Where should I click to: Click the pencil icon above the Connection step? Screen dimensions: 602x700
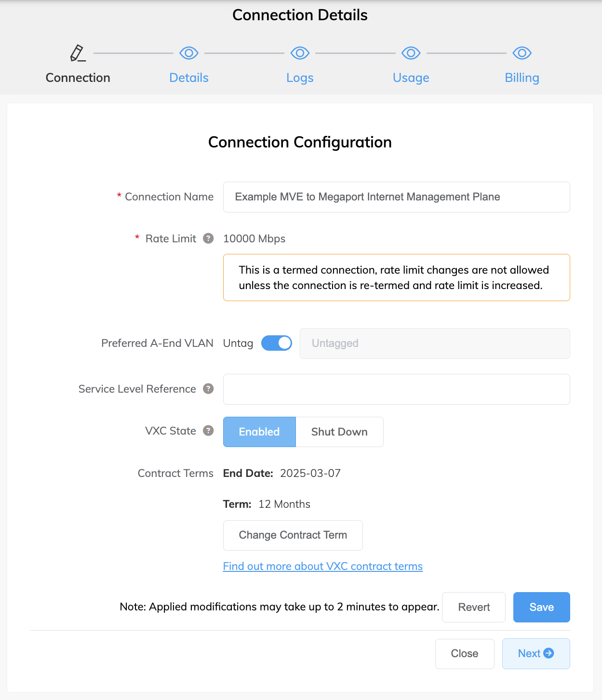coord(77,53)
